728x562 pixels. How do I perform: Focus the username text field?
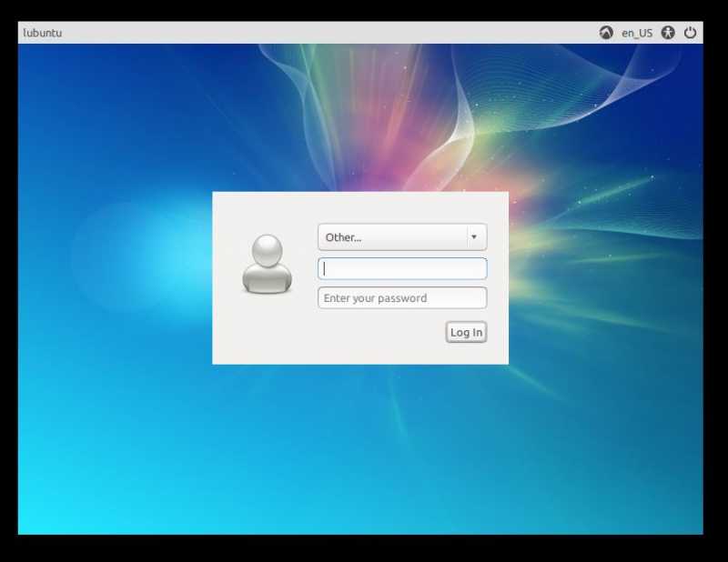pos(402,268)
